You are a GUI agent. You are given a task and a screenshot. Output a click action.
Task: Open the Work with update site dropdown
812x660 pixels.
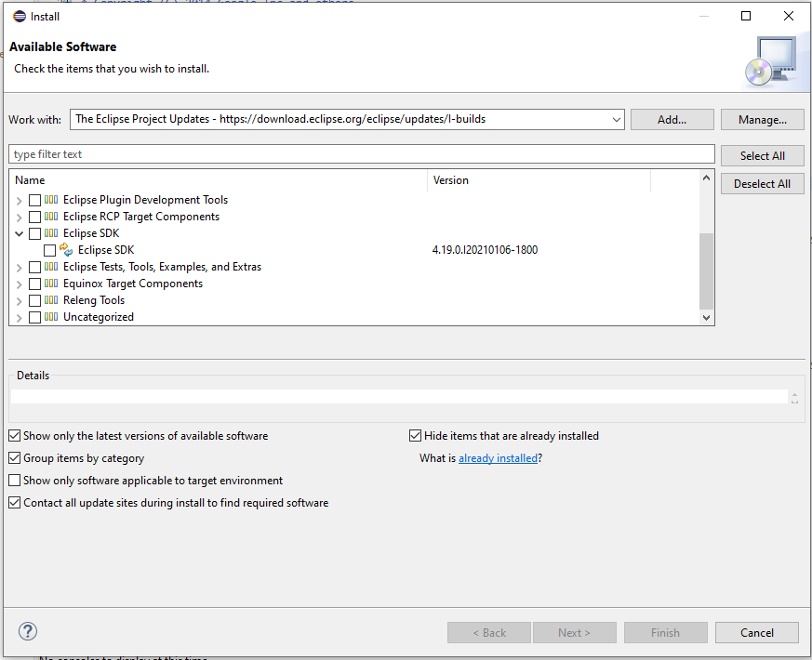pos(617,120)
